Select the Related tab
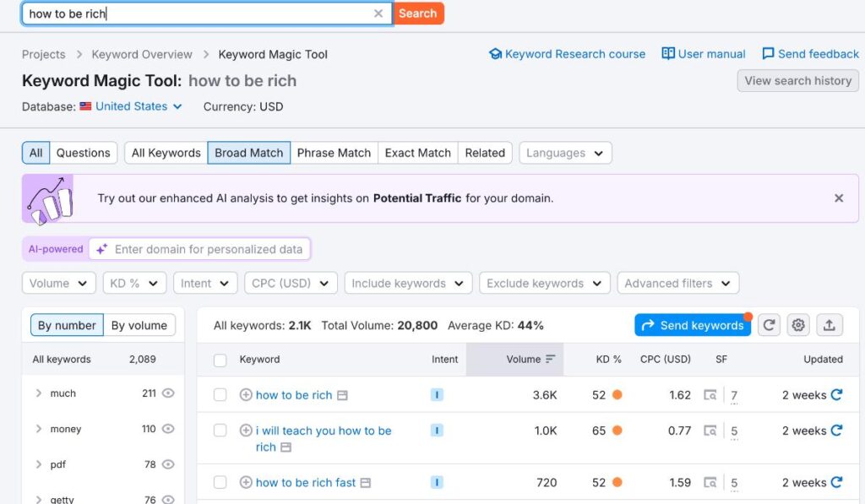This screenshot has width=865, height=504. coord(485,153)
